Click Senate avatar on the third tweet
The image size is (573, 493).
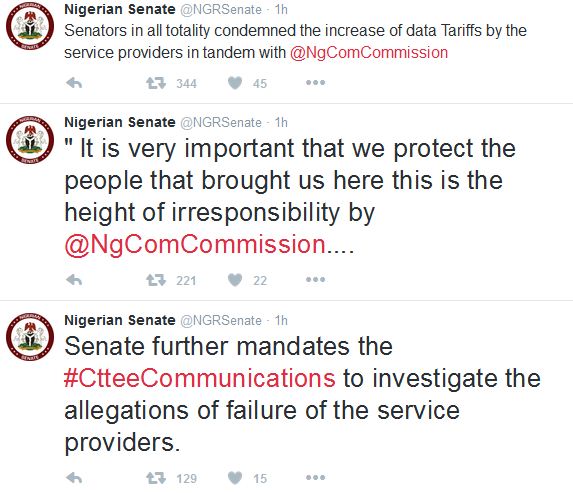30,337
